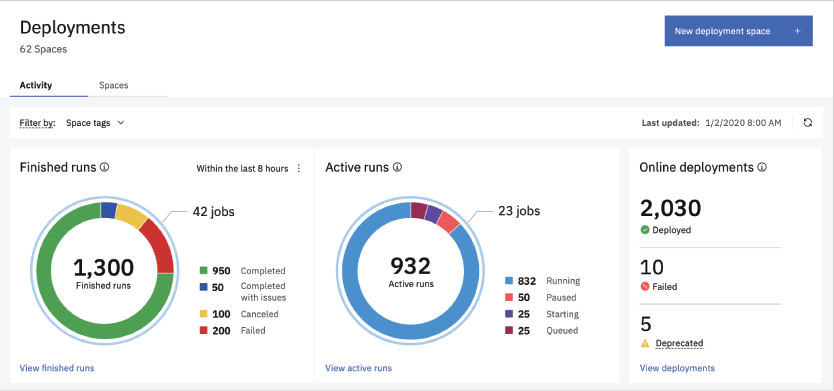Click the Deployments page heading
Viewport: 834px width, 391px height.
[x=72, y=27]
